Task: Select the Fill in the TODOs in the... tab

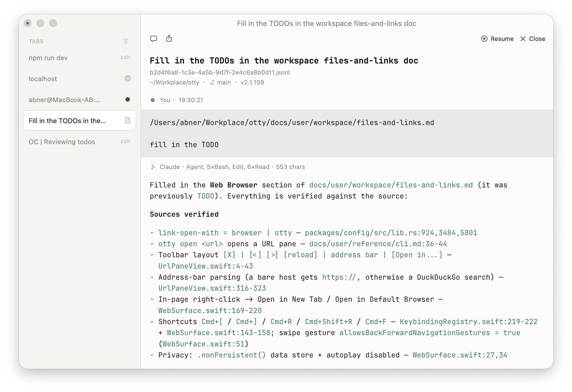Action: pyautogui.click(x=80, y=121)
